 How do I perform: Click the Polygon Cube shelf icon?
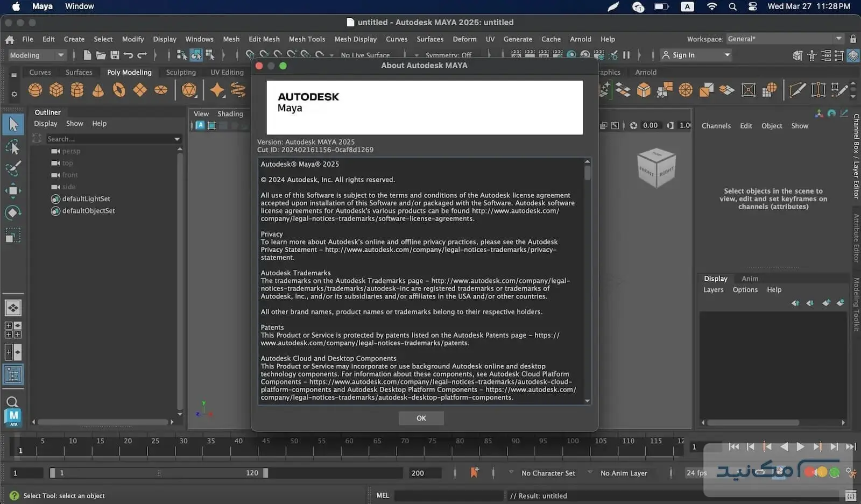[x=57, y=90]
